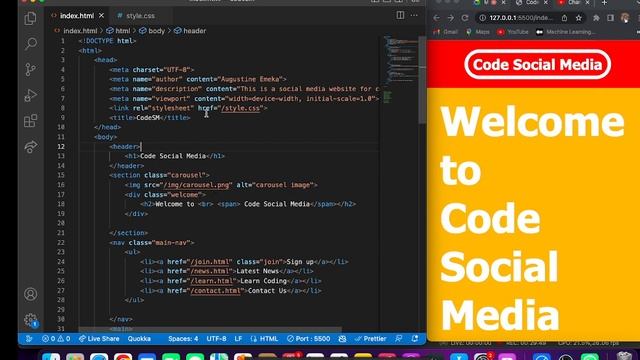640x360 pixels.
Task: Open the Search view in activity bar
Action: pyautogui.click(x=31, y=44)
